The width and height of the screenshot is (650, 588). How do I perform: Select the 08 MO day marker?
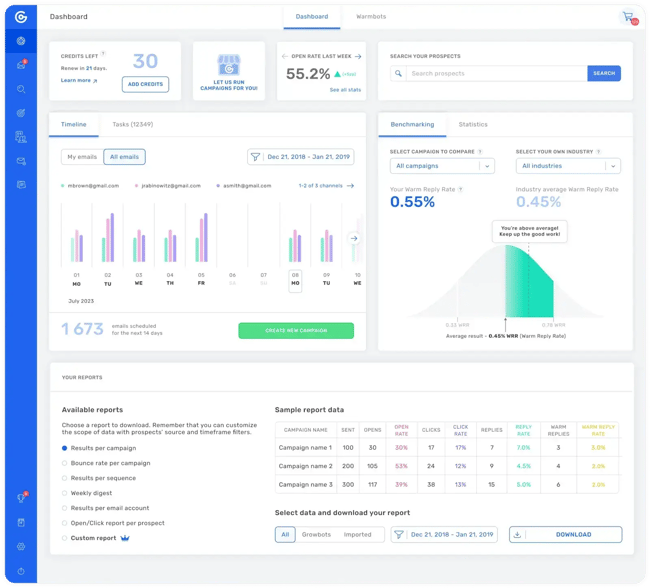click(x=295, y=281)
